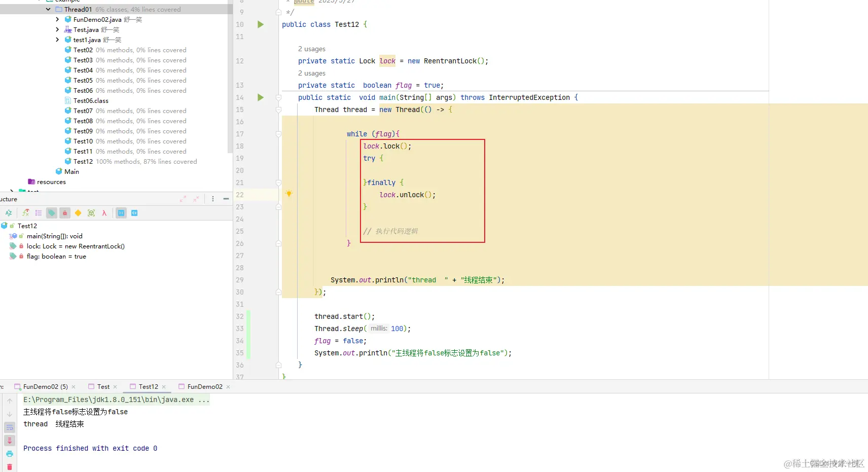868x472 pixels.
Task: Run the Test12 class from gutter
Action: (x=261, y=24)
